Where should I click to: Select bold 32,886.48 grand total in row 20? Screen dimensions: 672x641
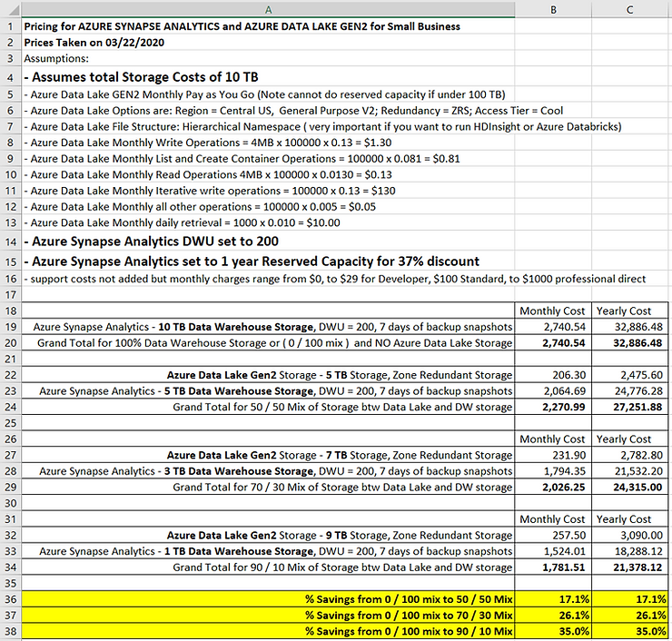[629, 343]
